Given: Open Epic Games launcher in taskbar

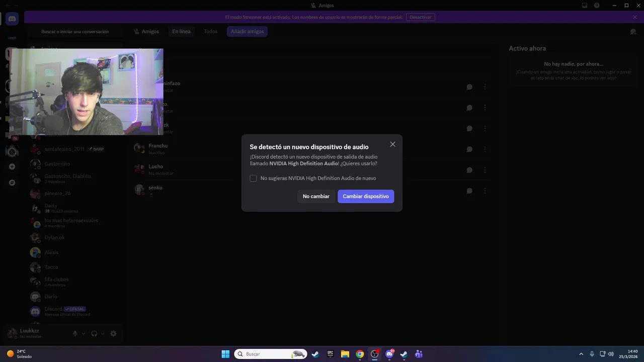Looking at the screenshot, I should [330, 354].
